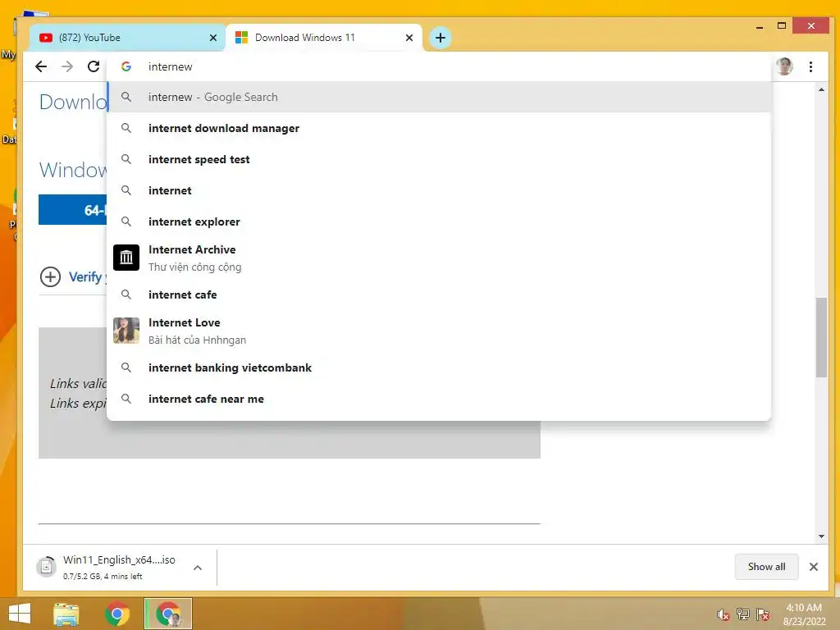Minimize the Chrome window
The image size is (840, 630).
[760, 27]
